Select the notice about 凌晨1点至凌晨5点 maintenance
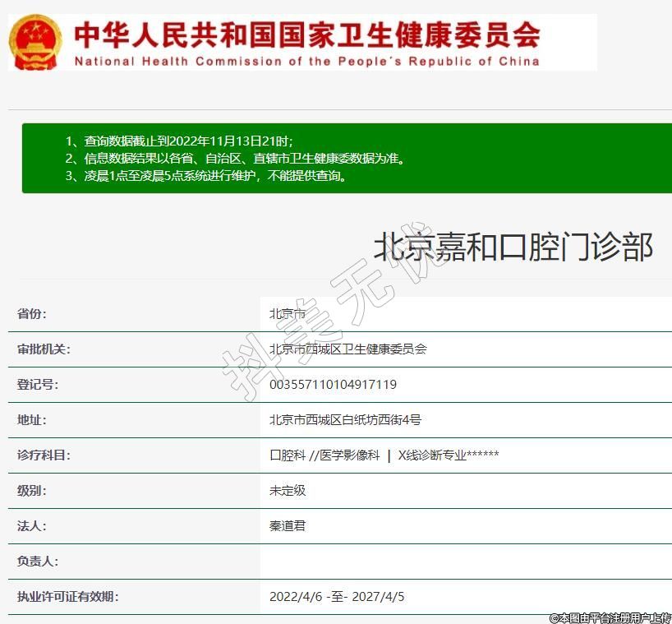The image size is (672, 624). (205, 176)
